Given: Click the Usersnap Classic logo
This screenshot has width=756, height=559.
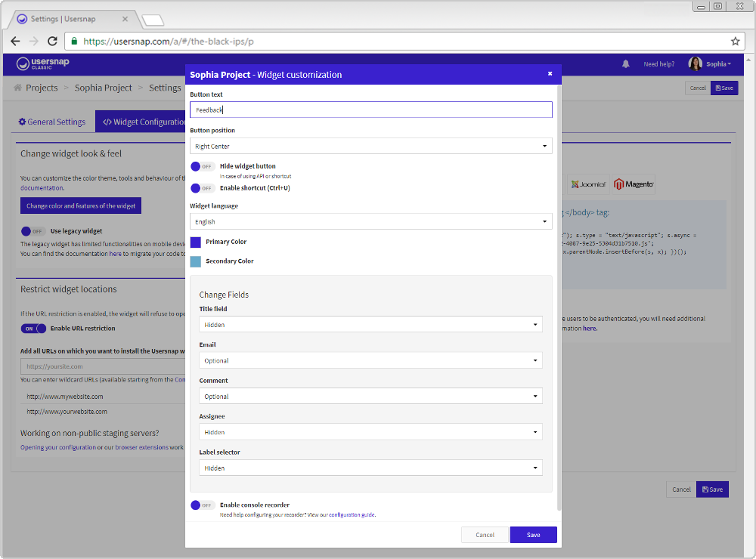Looking at the screenshot, I should click(43, 63).
